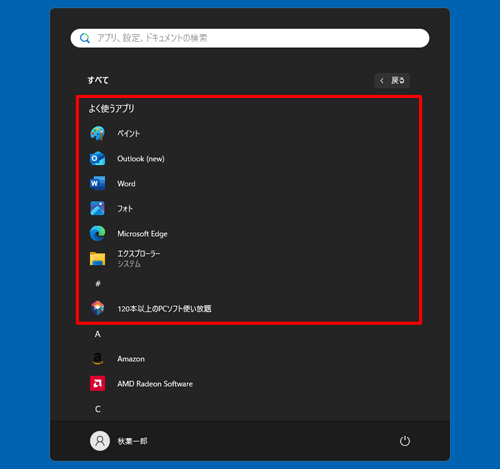Open the Paint app icon

(97, 133)
